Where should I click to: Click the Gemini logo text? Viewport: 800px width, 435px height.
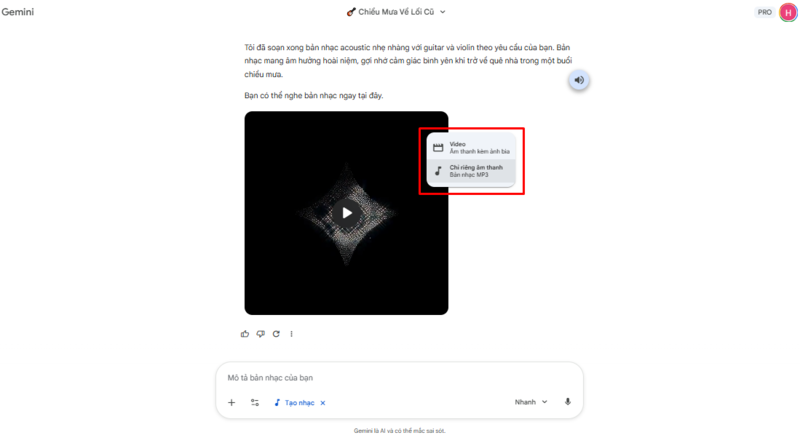pos(18,12)
